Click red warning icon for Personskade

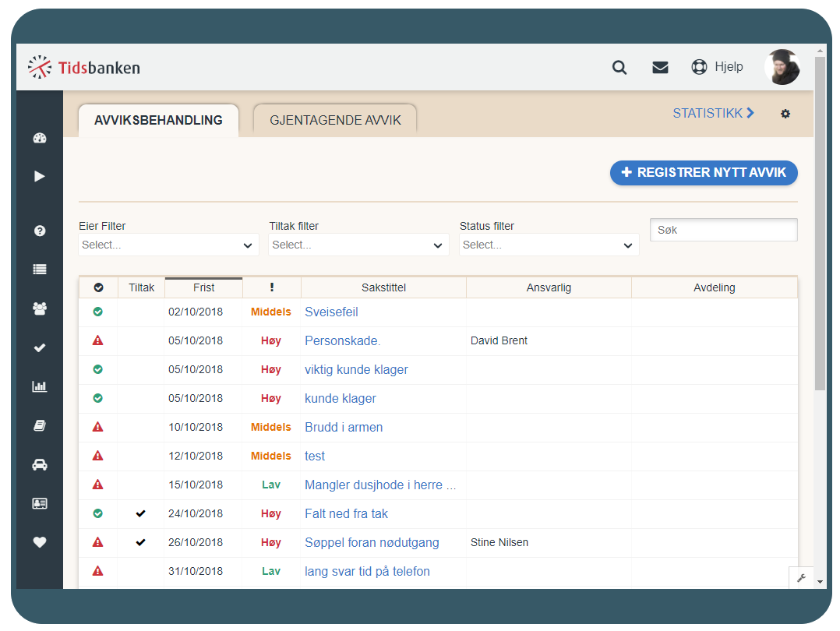pyautogui.click(x=97, y=340)
